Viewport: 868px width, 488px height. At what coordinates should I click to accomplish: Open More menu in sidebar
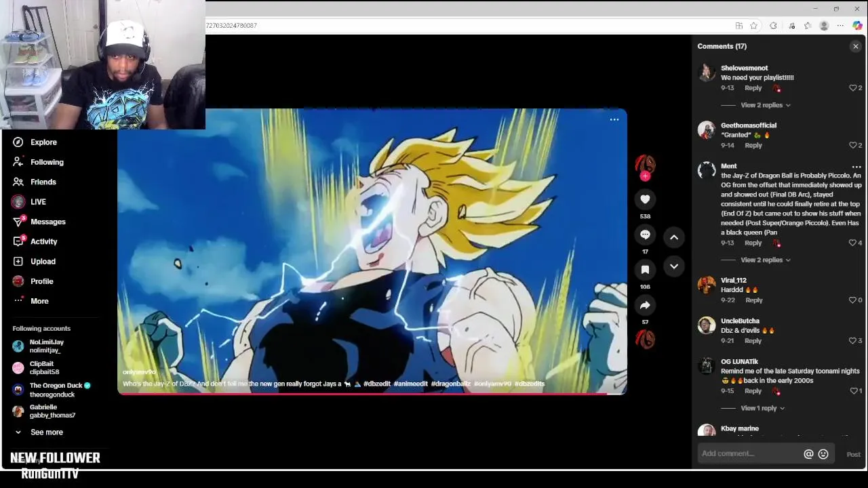31,301
